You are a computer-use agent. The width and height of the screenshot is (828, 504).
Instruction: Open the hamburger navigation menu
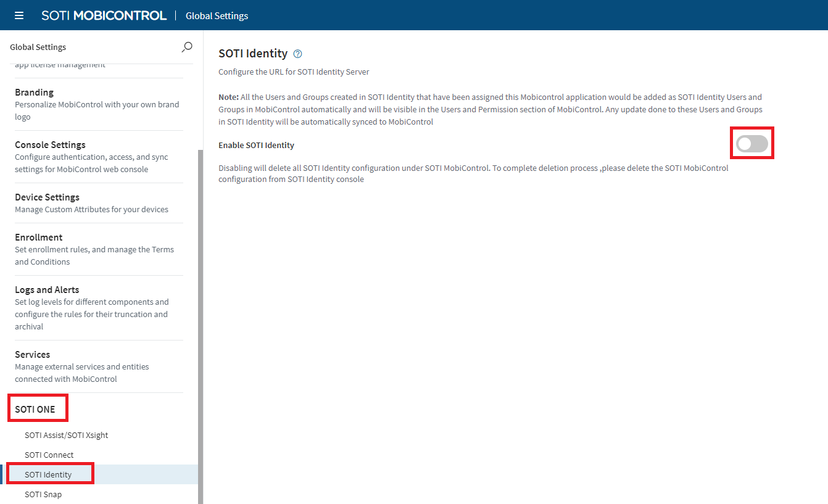(19, 15)
